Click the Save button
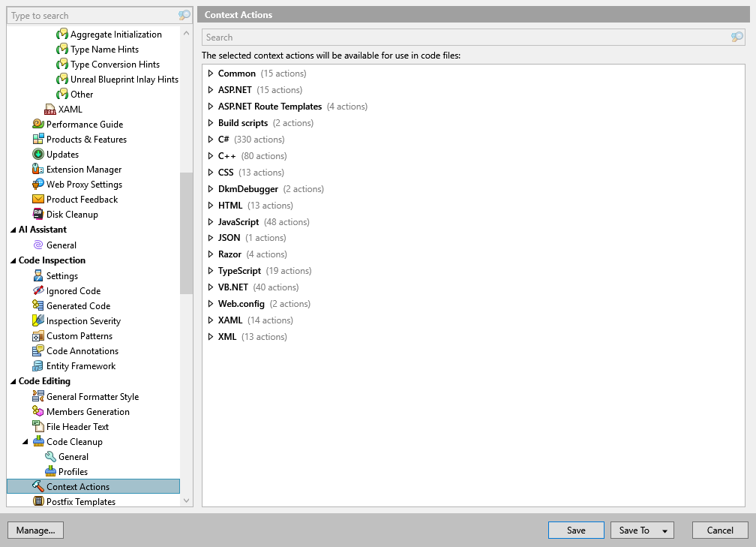Screen dimensions: 756x547 [x=576, y=530]
